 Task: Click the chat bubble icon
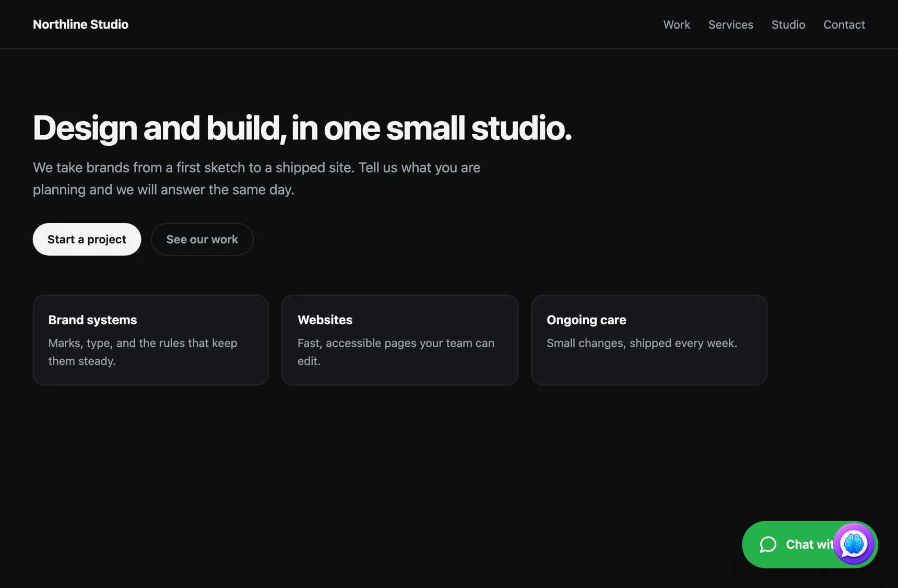pyautogui.click(x=768, y=545)
